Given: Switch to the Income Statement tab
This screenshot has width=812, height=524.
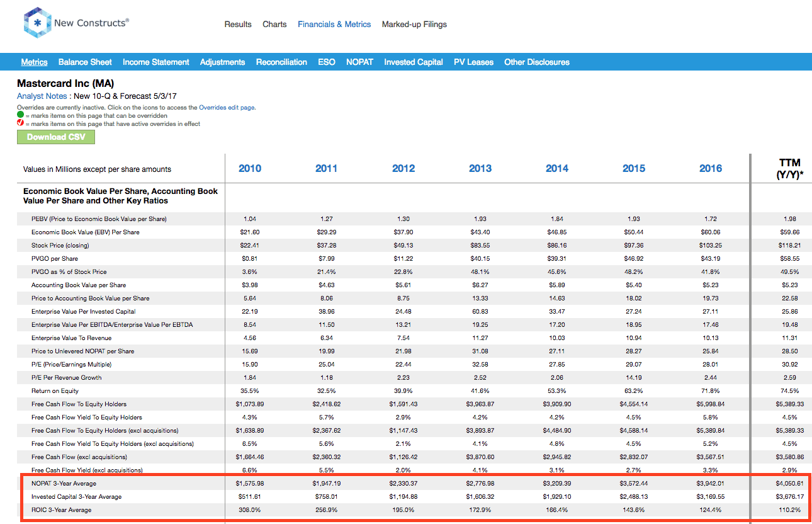Looking at the screenshot, I should (x=156, y=62).
